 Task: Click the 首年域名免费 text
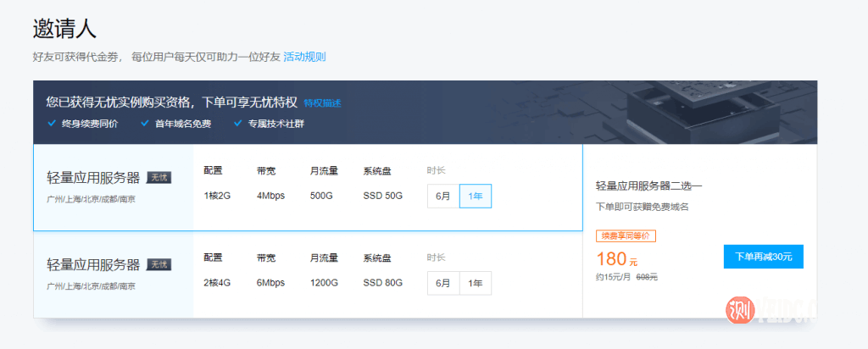(183, 124)
